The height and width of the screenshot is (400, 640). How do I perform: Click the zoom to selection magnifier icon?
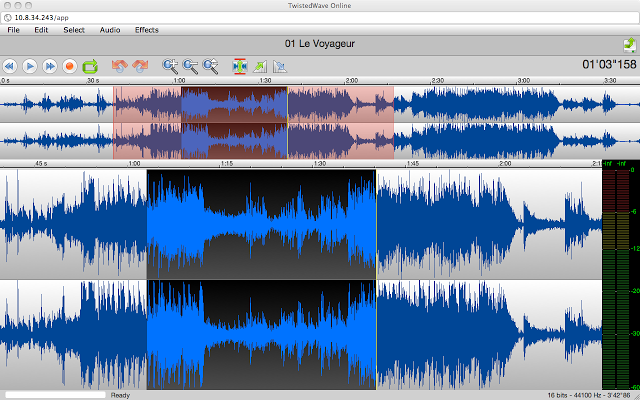[211, 66]
